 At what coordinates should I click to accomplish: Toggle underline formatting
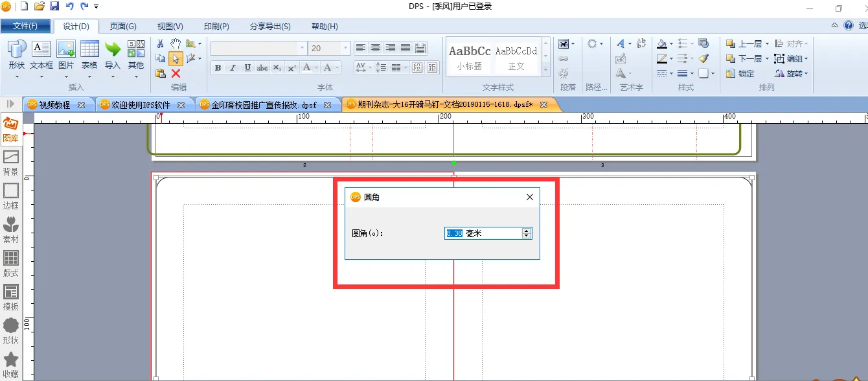coord(247,67)
